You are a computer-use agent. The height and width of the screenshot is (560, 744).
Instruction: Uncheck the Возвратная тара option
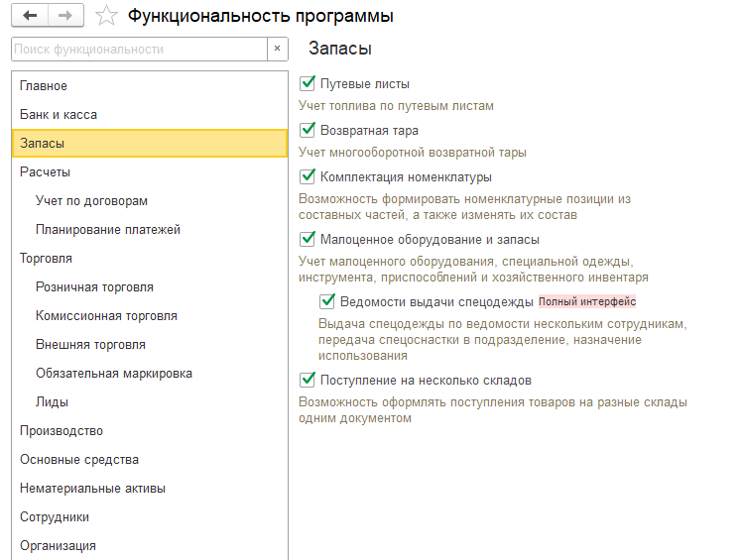coord(308,131)
